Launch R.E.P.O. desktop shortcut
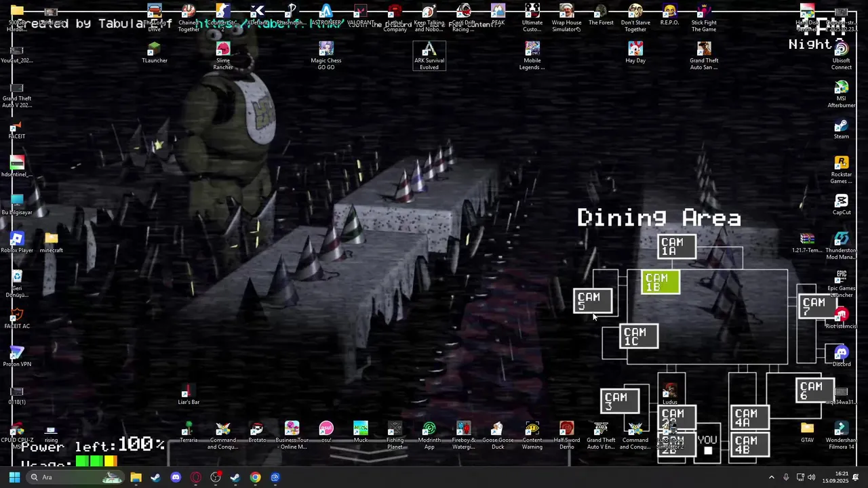Image resolution: width=868 pixels, height=488 pixels. [x=669, y=15]
